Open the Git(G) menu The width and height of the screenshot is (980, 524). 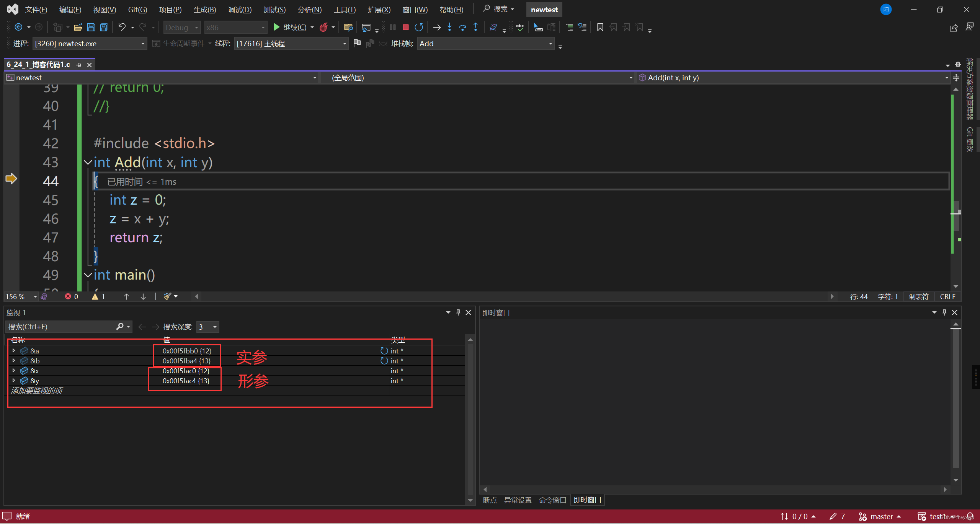(x=137, y=10)
